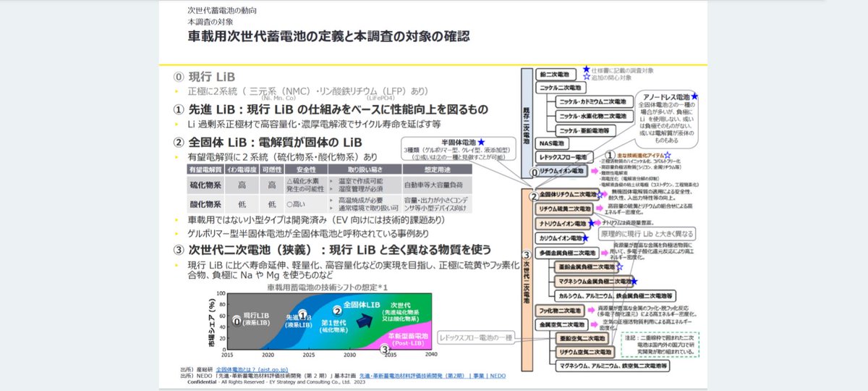This screenshot has height=391, width=868.
Task: Click the 亜鉛金属負極二次電池 box
Action: pos(585,267)
